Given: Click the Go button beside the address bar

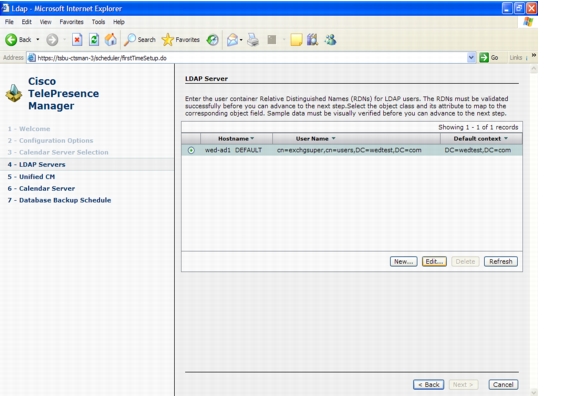Looking at the screenshot, I should click(489, 57).
